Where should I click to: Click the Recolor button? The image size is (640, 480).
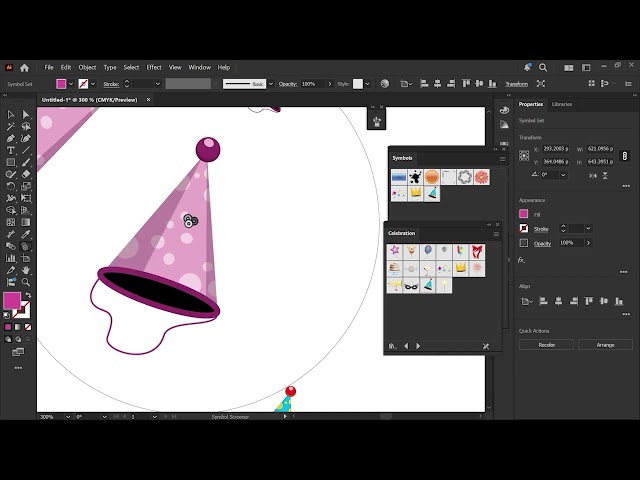coord(546,345)
